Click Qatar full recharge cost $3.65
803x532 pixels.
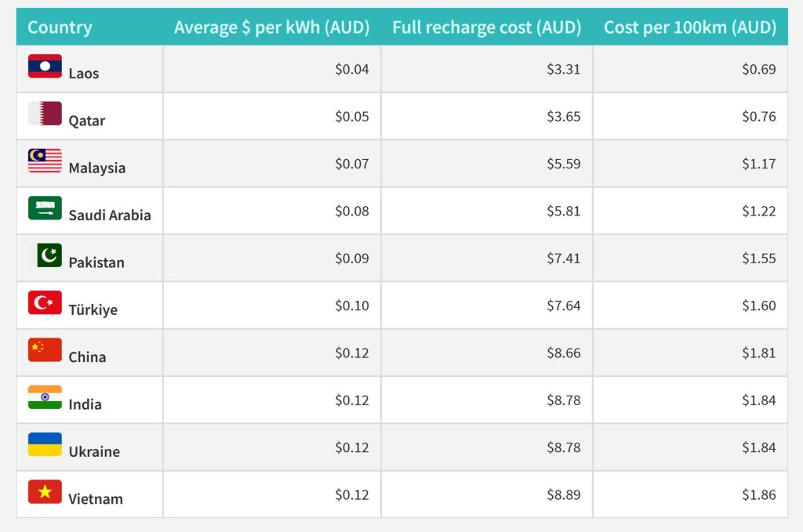point(563,117)
